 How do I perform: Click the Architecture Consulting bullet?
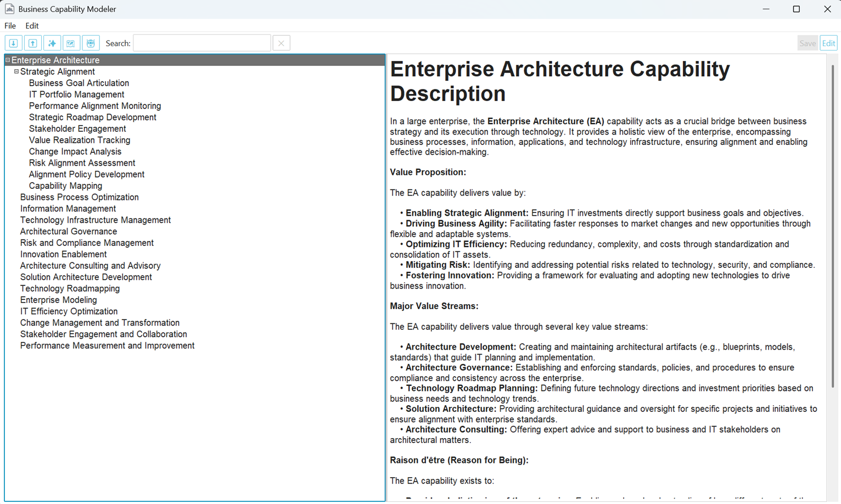585,435
